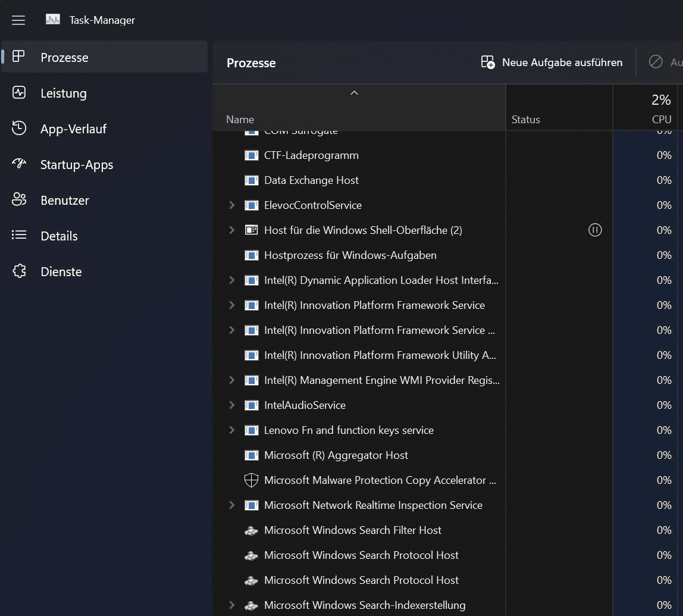Expand the IntelAudioService entry

(x=232, y=405)
